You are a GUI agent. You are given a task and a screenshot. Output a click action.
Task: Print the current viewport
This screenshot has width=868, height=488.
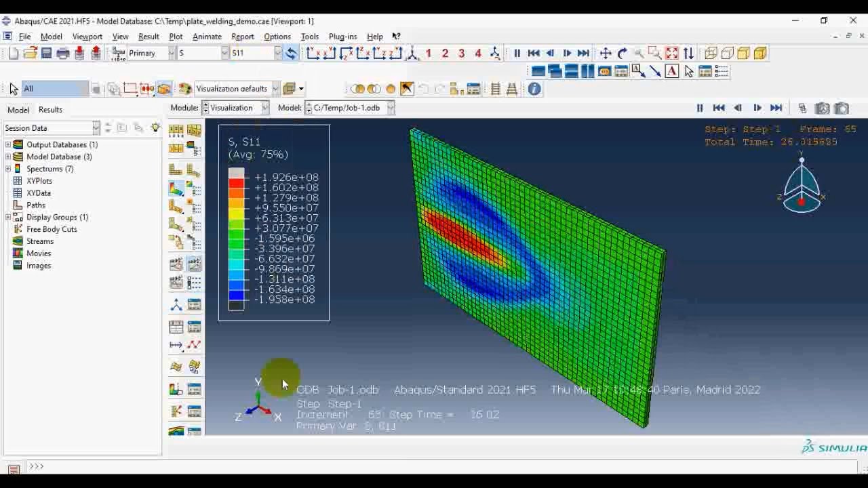click(x=63, y=53)
